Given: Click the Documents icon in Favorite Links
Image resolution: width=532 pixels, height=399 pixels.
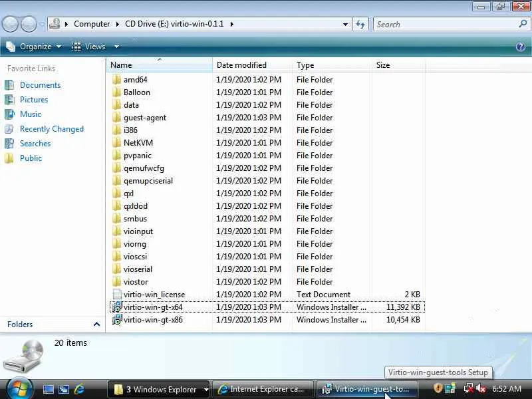Looking at the screenshot, I should (9, 85).
